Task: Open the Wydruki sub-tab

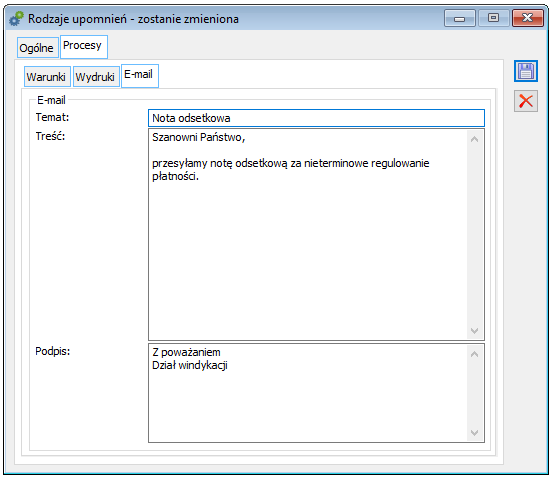Action: (96, 76)
